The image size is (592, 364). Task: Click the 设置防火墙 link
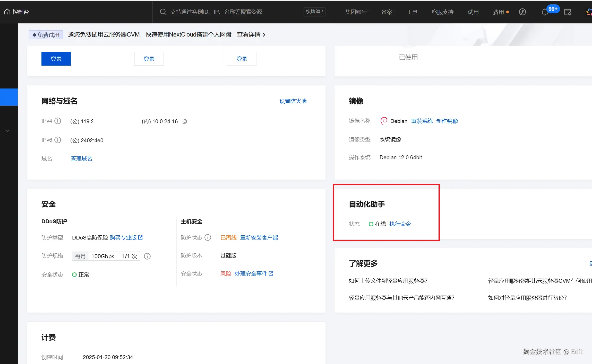coord(293,101)
